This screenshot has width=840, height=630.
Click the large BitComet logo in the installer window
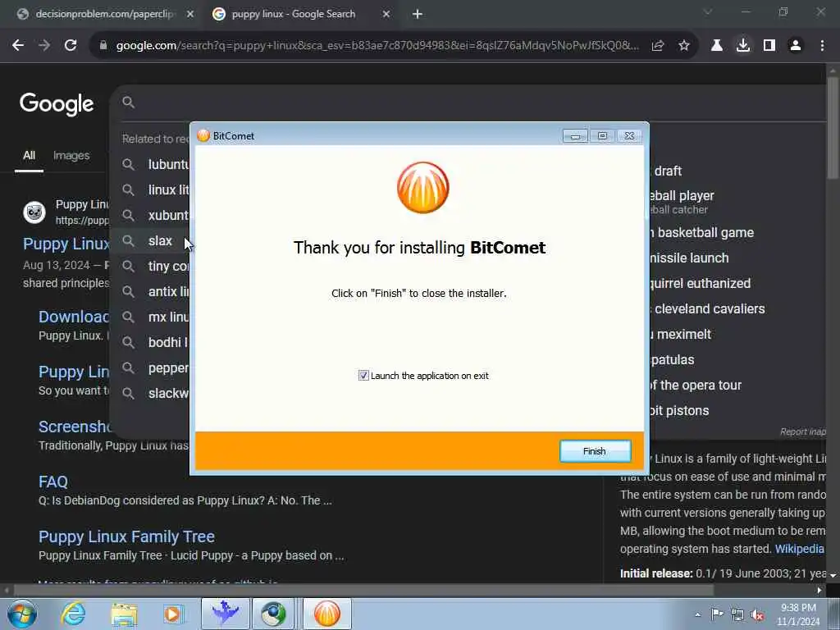coord(422,188)
